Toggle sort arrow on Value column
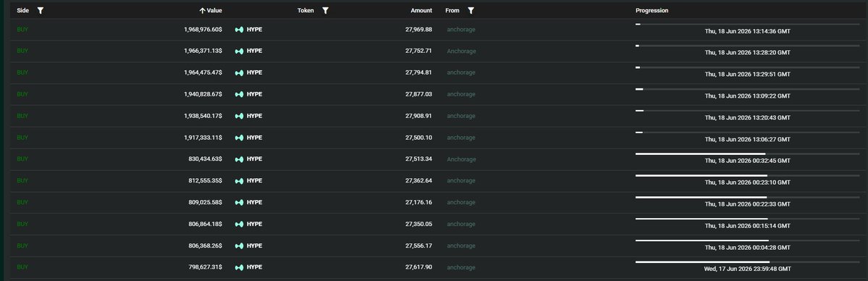 coord(203,11)
